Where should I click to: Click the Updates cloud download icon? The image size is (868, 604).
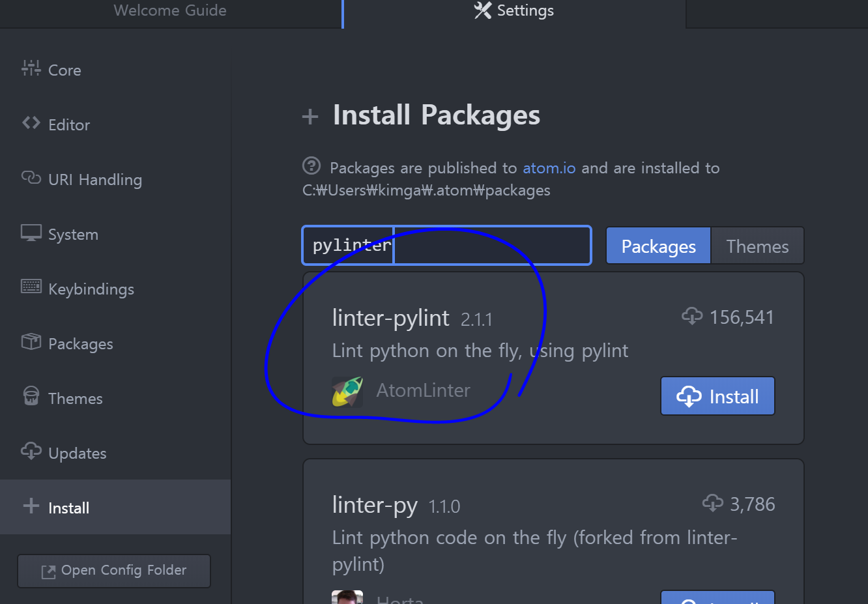31,451
